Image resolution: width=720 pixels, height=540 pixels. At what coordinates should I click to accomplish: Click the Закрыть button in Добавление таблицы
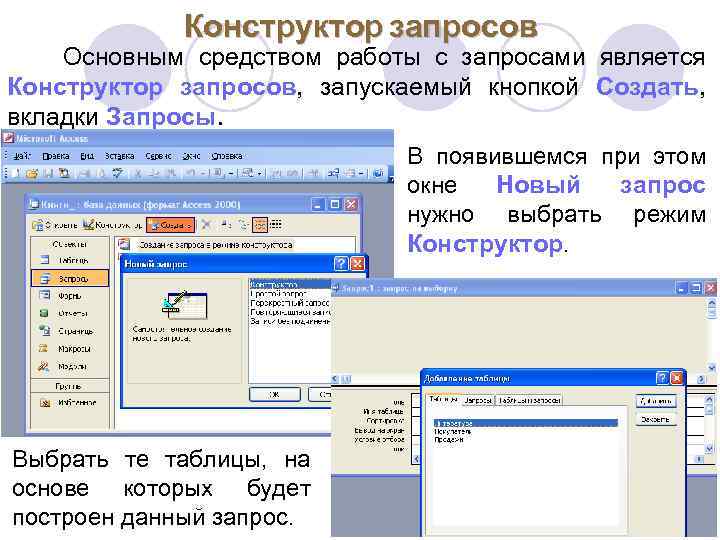point(656,419)
